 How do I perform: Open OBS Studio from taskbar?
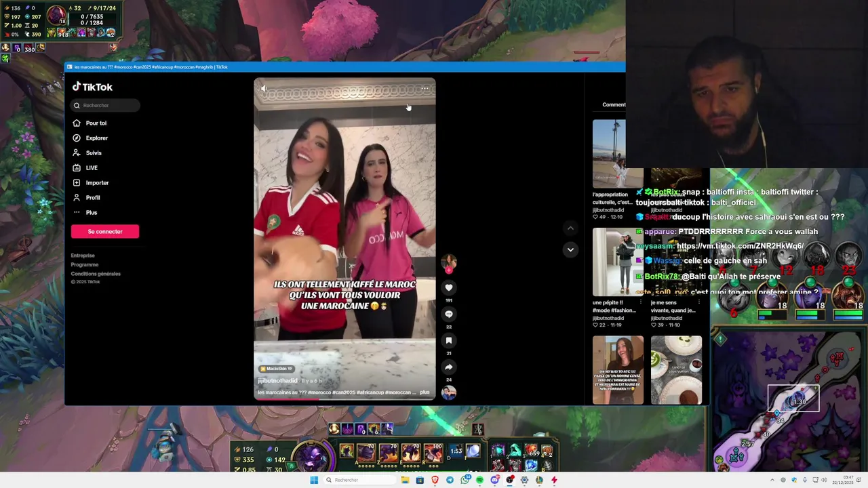coord(509,480)
